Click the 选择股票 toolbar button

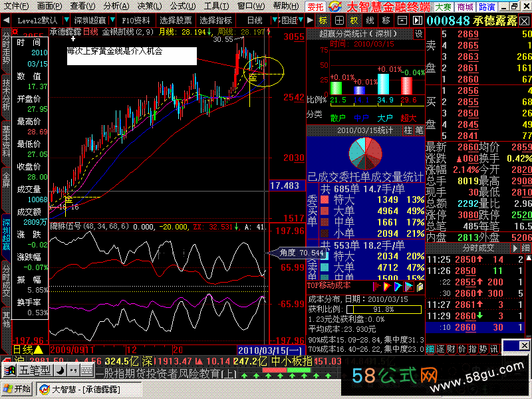(176, 21)
